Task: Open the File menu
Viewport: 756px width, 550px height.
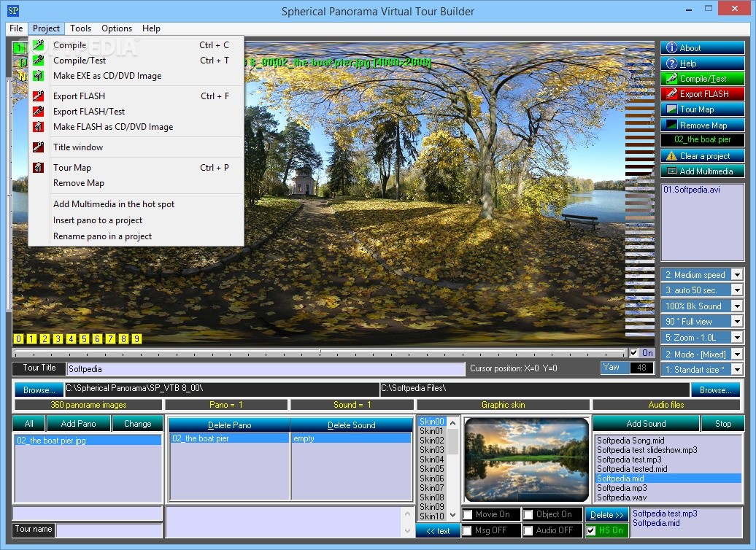Action: coord(16,28)
